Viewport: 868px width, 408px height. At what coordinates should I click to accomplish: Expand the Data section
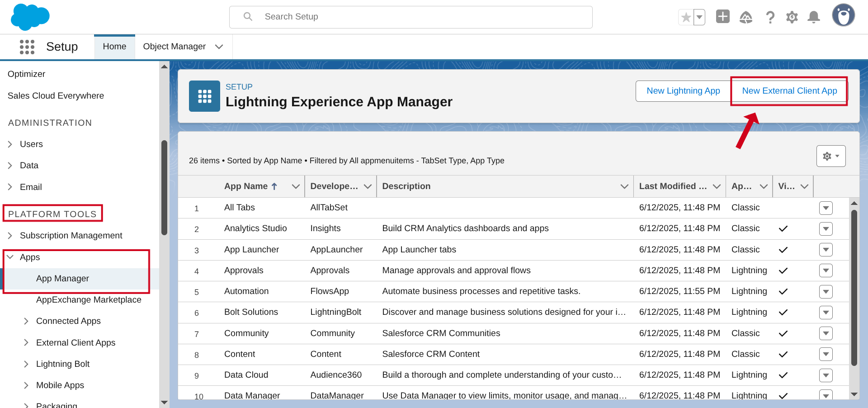[x=10, y=166]
